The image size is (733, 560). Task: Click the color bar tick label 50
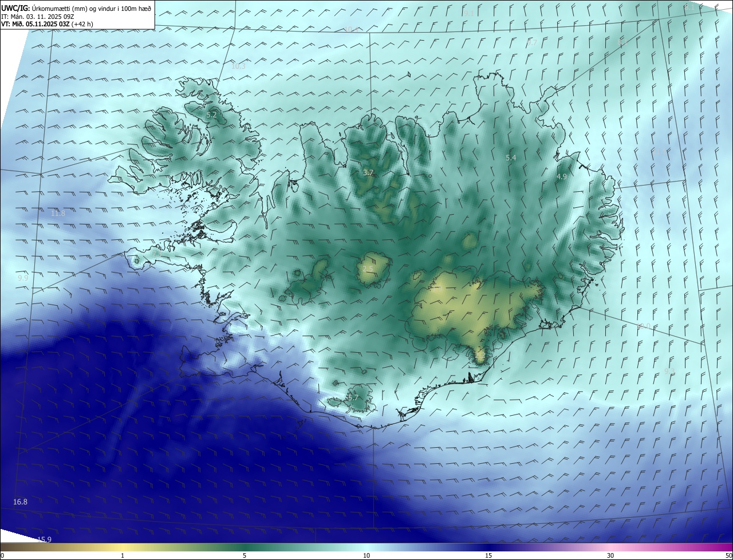pos(728,555)
